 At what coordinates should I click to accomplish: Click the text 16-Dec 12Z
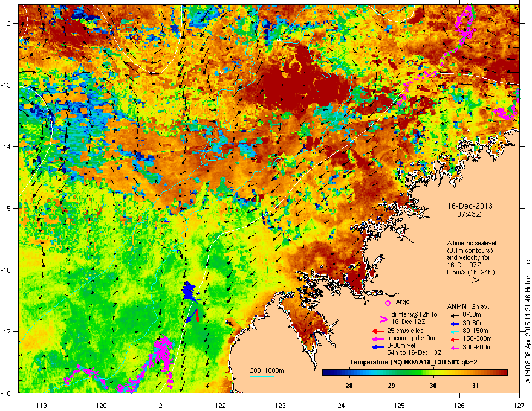click(x=409, y=322)
